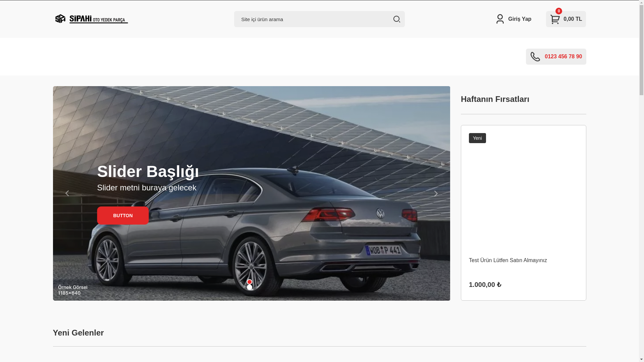The width and height of the screenshot is (644, 362).
Task: Click the Sipahi Oto Yedek Parça logo
Action: tap(91, 19)
